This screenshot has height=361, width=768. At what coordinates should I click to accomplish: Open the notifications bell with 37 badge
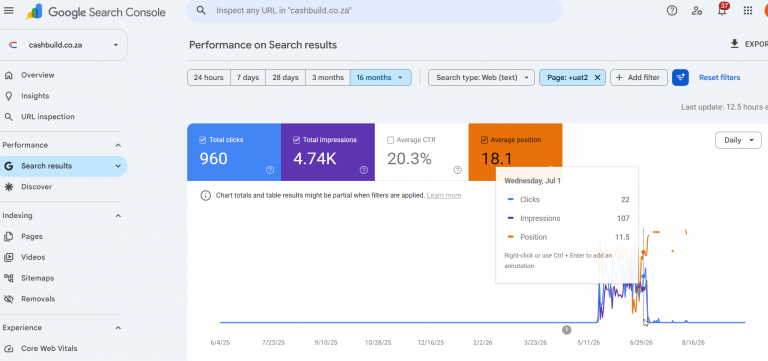click(x=722, y=10)
